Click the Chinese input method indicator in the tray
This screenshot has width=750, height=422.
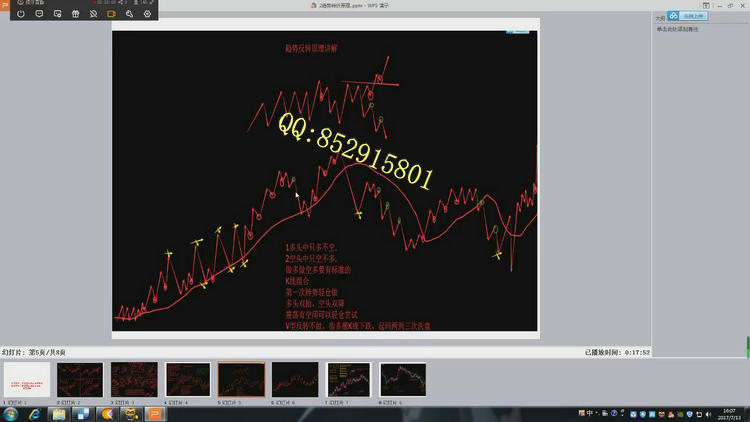click(x=592, y=413)
